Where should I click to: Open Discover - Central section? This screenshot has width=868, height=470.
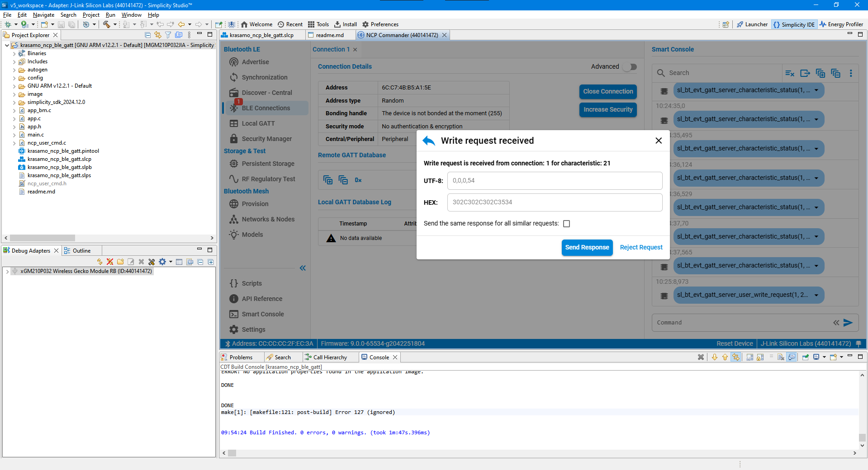click(266, 93)
